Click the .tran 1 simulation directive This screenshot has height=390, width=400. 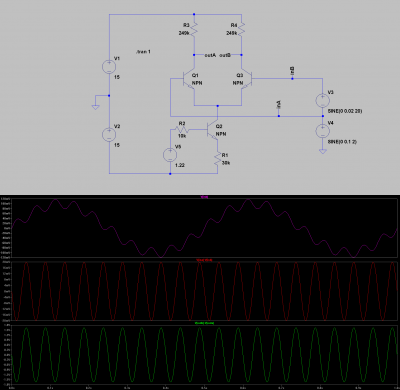[x=143, y=52]
